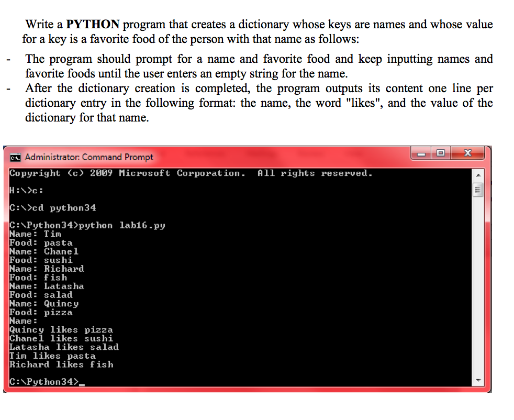Screen dimensions: 514x420
Task: Click the 'python lab16.py' command line
Action: coord(87,225)
